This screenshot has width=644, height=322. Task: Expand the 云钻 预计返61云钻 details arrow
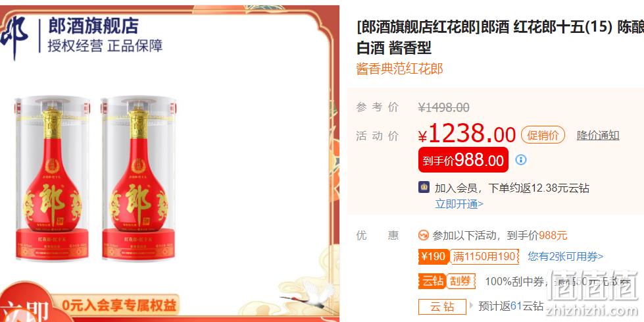[471, 306]
